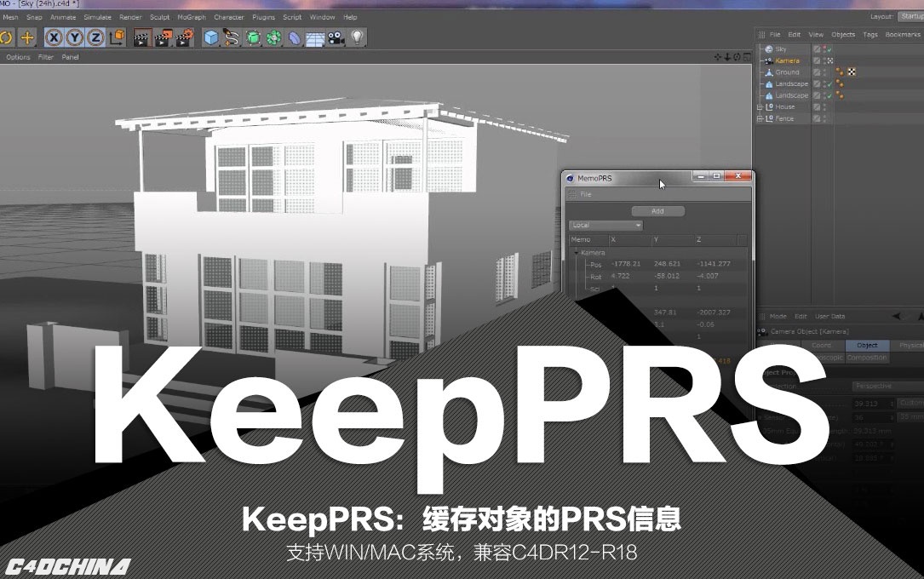Screen dimensions: 924x579
Task: Open the MoGraph menu
Action: tap(192, 17)
